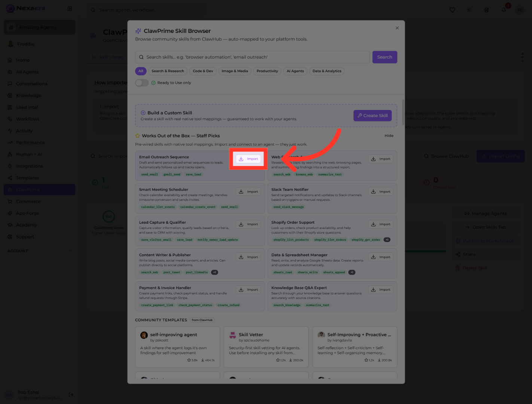Open the Self-Improving + Proactive template card

tap(355, 347)
